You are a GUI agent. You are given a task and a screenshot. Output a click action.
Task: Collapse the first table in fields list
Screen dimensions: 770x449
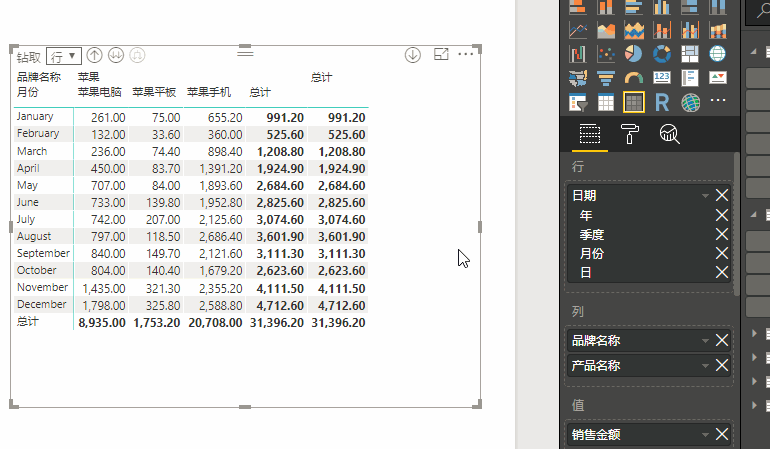(753, 51)
